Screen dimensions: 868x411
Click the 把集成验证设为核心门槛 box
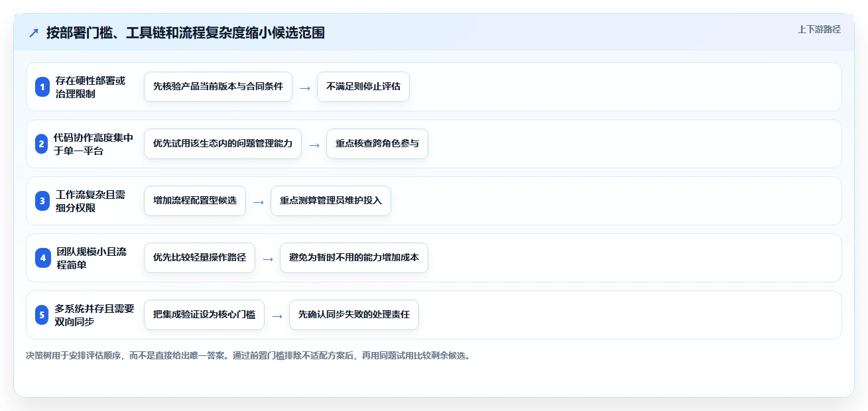[x=204, y=315]
